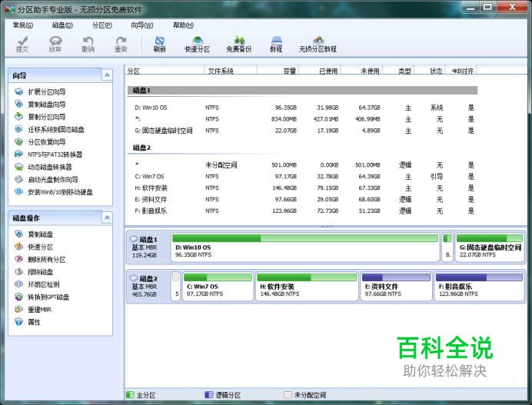Click the 刷新 (Refresh) toolbar icon

[159, 43]
